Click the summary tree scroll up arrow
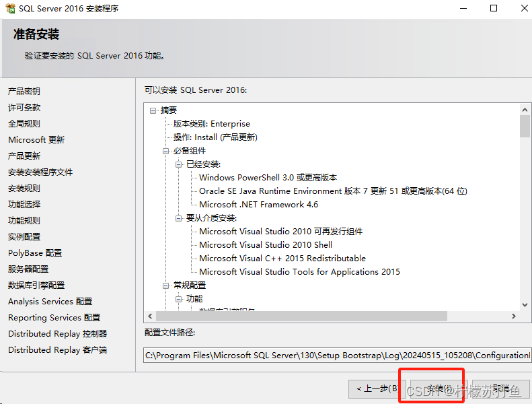Image resolution: width=532 pixels, height=404 pixels. pyautogui.click(x=525, y=110)
